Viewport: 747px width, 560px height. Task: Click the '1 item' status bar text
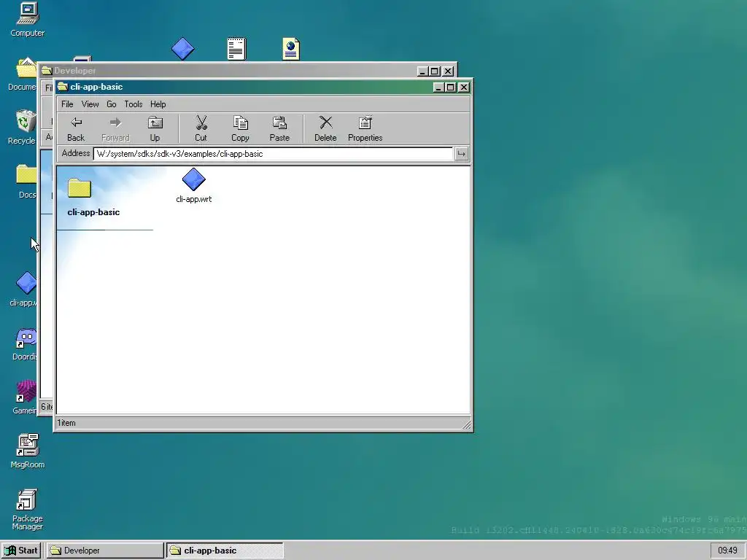(x=66, y=423)
